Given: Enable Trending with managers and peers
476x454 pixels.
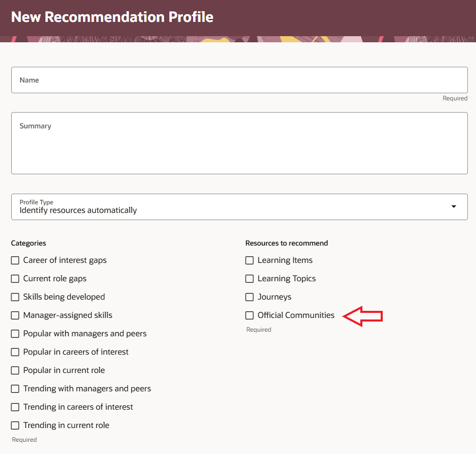Looking at the screenshot, I should click(x=15, y=388).
